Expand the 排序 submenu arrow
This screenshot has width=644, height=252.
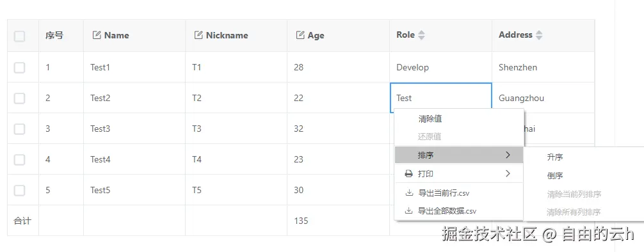click(508, 155)
